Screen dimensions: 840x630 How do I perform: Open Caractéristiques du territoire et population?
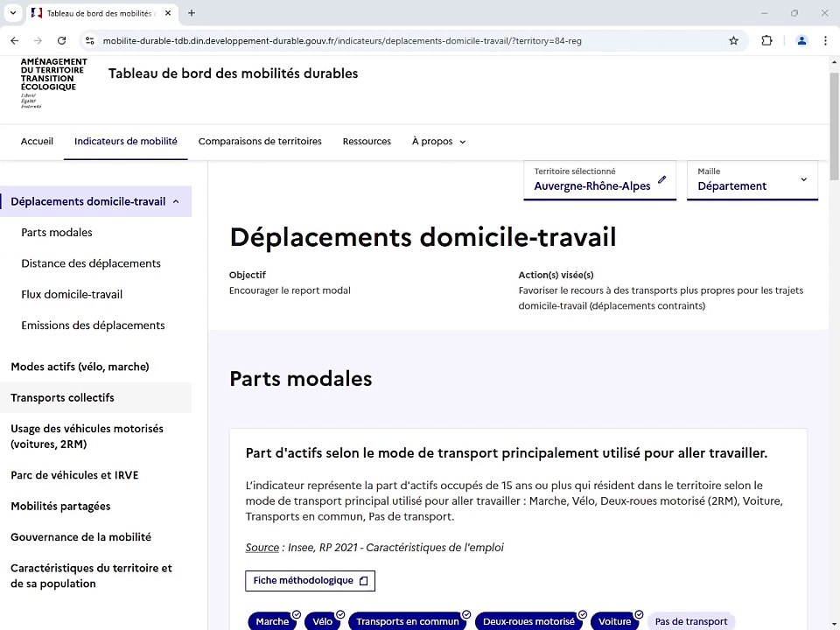(x=91, y=576)
